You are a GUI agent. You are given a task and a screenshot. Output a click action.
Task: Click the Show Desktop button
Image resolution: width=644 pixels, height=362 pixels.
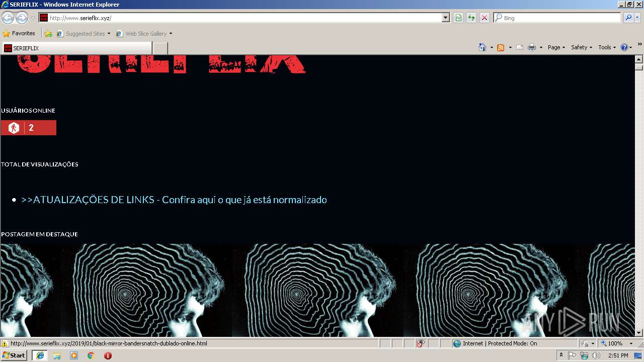coord(638,355)
